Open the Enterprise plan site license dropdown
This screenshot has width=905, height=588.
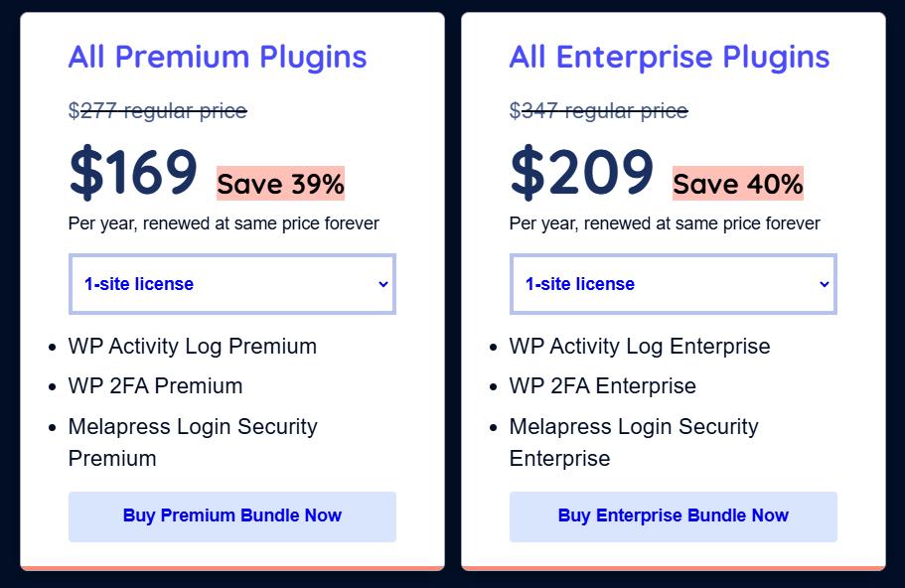pyautogui.click(x=673, y=284)
